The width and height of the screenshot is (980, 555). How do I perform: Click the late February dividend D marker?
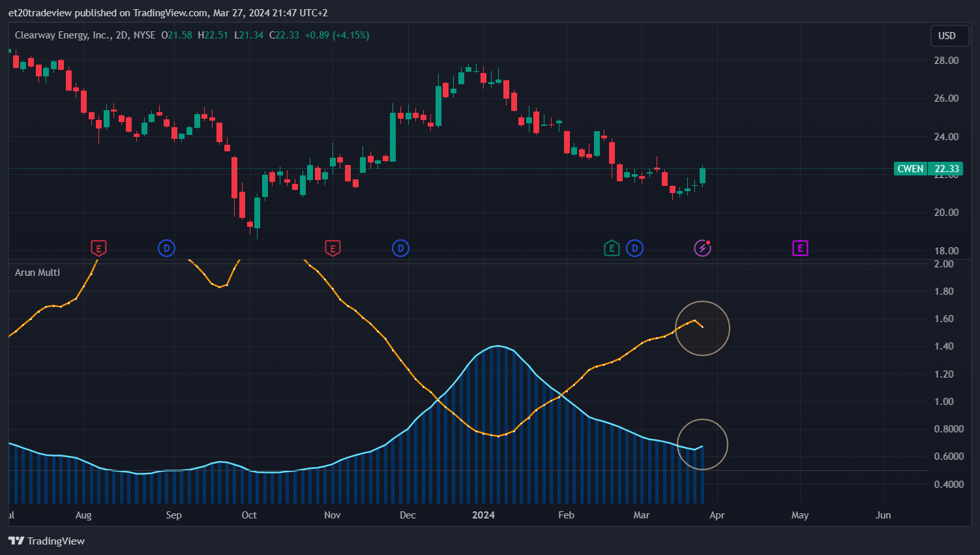(634, 248)
